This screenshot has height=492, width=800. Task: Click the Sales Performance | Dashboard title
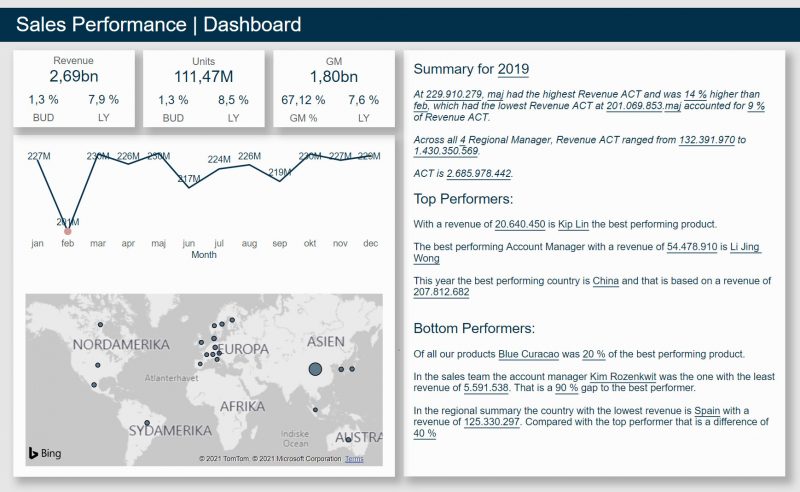click(159, 24)
